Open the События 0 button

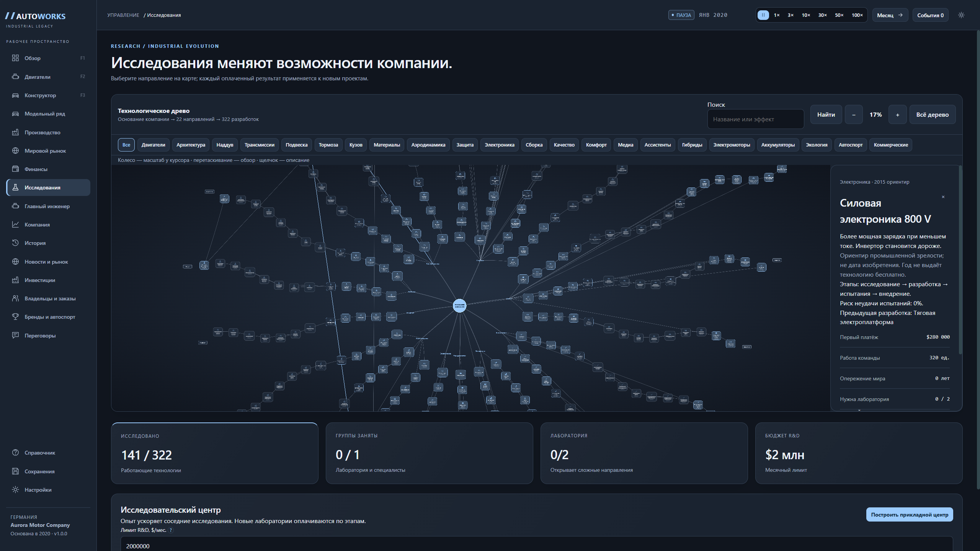point(930,15)
